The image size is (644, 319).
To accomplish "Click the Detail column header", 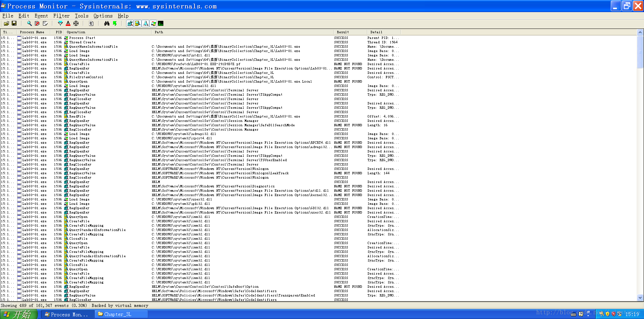I will click(x=384, y=32).
